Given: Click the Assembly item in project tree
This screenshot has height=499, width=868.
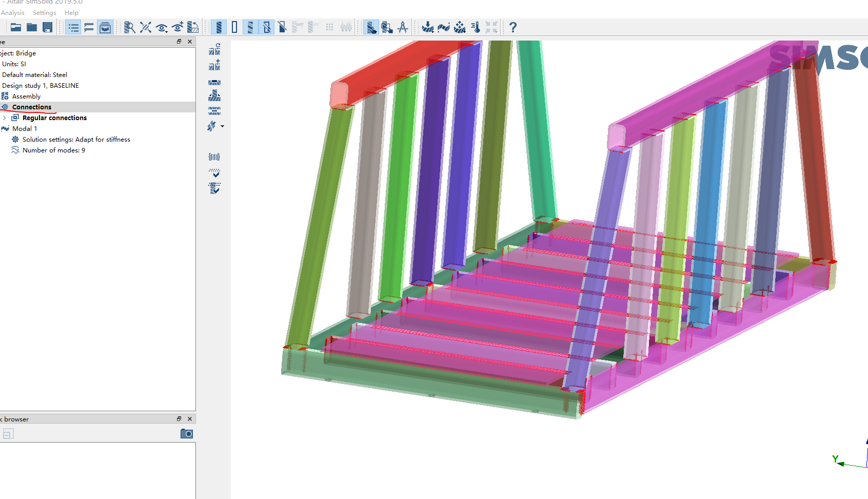Looking at the screenshot, I should pos(26,97).
